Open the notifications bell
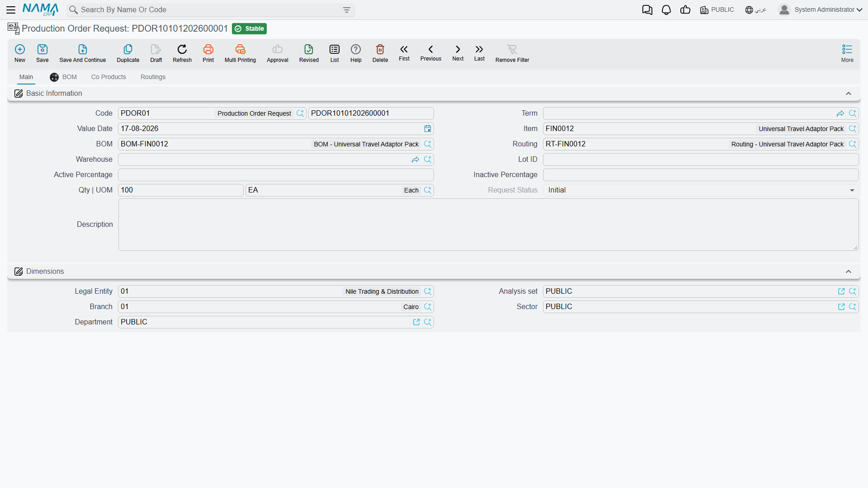 pyautogui.click(x=666, y=10)
